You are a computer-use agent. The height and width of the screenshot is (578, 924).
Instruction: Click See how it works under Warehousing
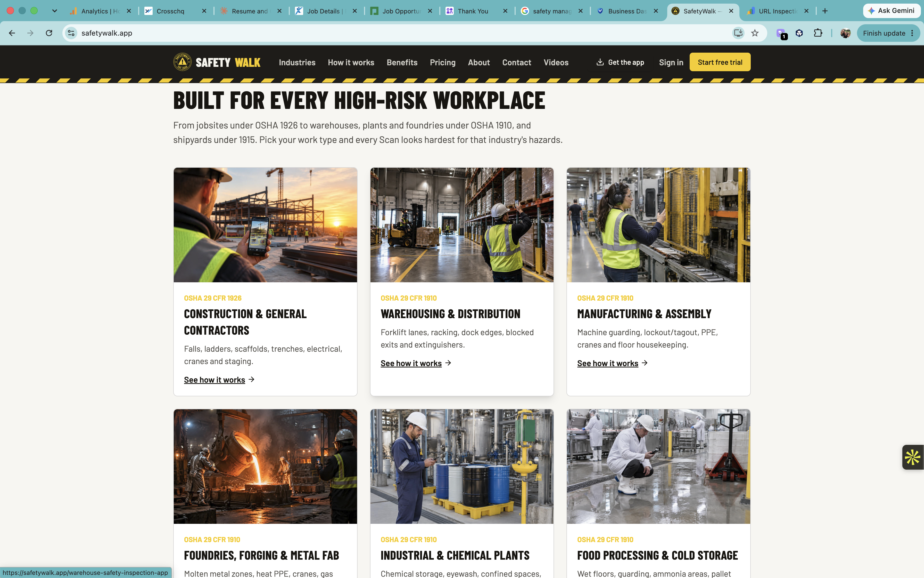click(x=416, y=363)
